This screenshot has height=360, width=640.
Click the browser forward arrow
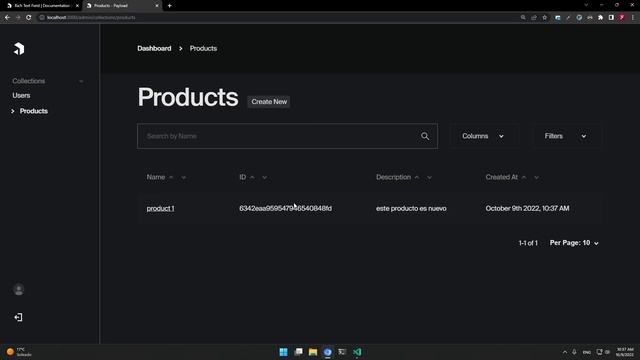point(18,18)
